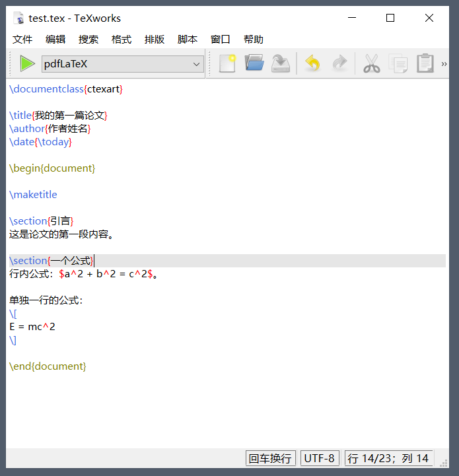Click the 单独一行的公式 line
Viewport: 459px width, 476px height.
46,300
